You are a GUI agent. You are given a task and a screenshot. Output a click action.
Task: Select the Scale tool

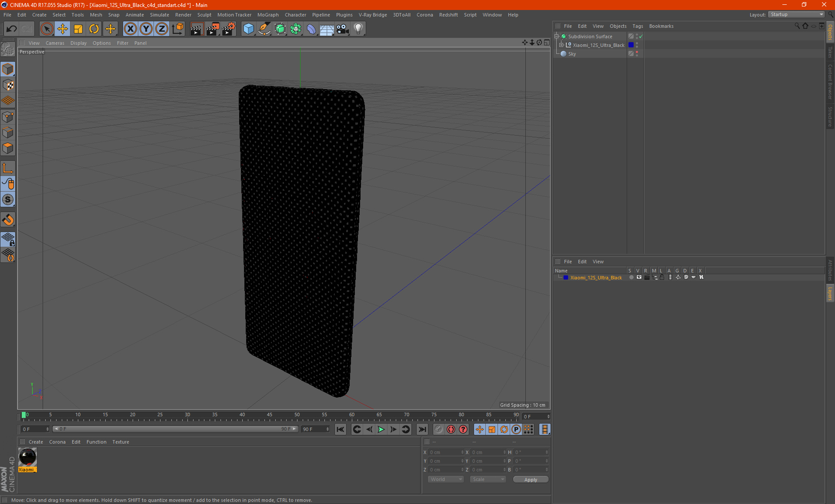[x=78, y=29]
